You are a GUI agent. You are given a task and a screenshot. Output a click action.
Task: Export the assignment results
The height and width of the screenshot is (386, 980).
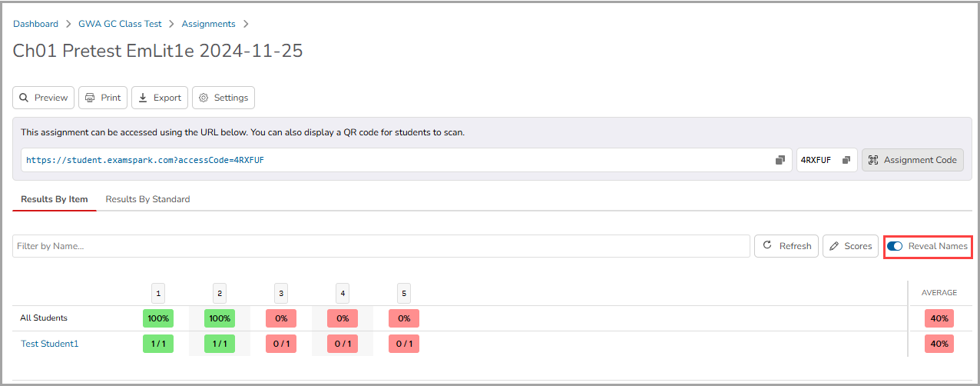pos(160,98)
